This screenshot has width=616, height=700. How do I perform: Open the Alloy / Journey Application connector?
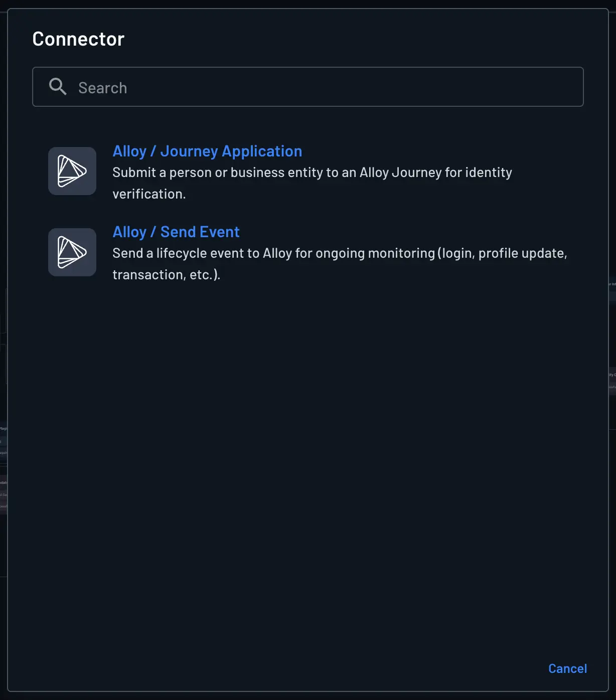click(207, 151)
